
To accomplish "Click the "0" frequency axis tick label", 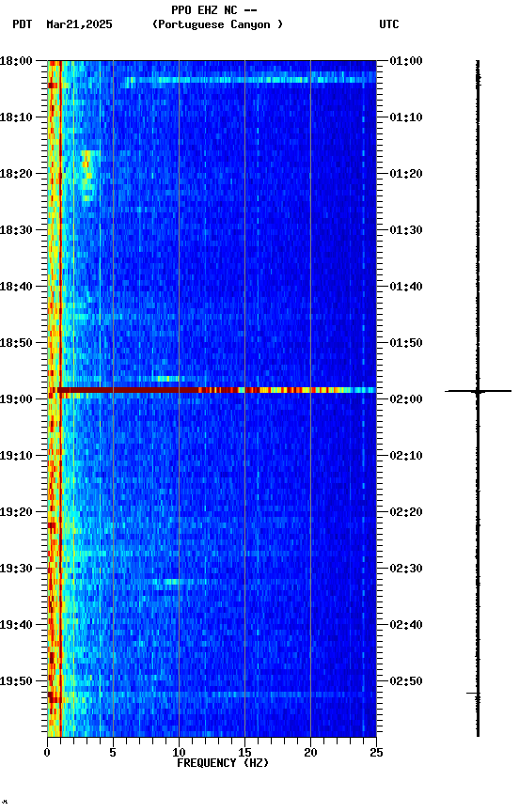I will (x=47, y=753).
